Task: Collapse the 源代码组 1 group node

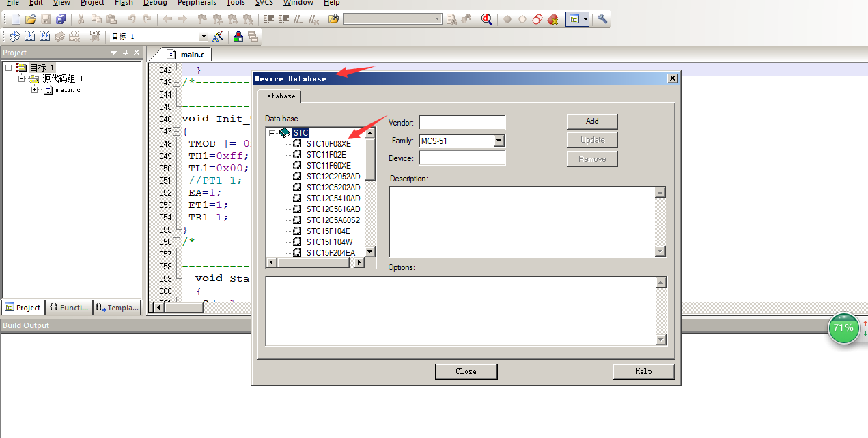Action: (x=22, y=78)
